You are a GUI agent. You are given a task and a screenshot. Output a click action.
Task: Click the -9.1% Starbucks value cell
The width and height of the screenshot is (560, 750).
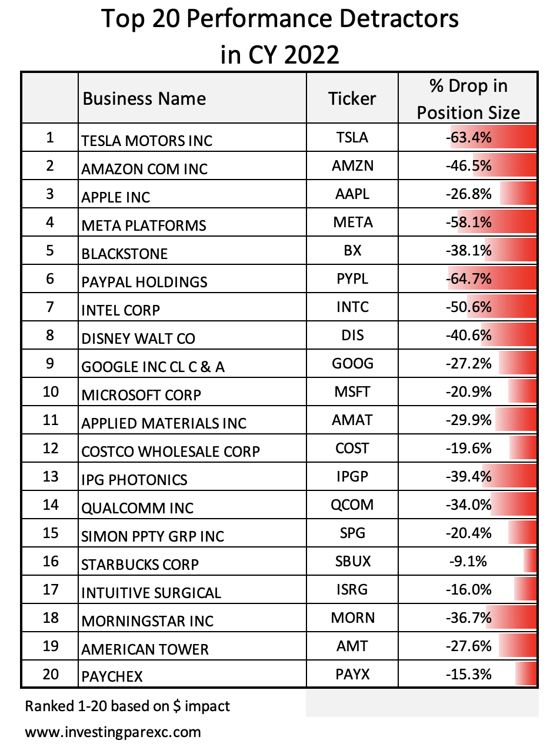point(468,561)
